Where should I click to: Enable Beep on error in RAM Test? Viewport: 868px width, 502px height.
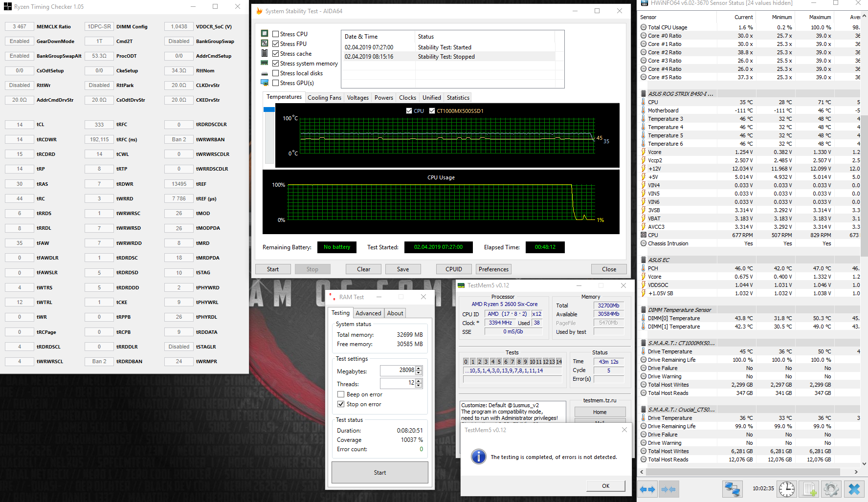tap(341, 394)
